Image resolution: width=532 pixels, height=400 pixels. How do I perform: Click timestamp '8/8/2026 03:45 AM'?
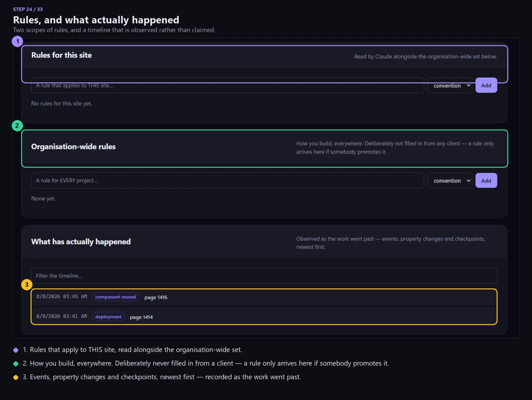point(62,296)
